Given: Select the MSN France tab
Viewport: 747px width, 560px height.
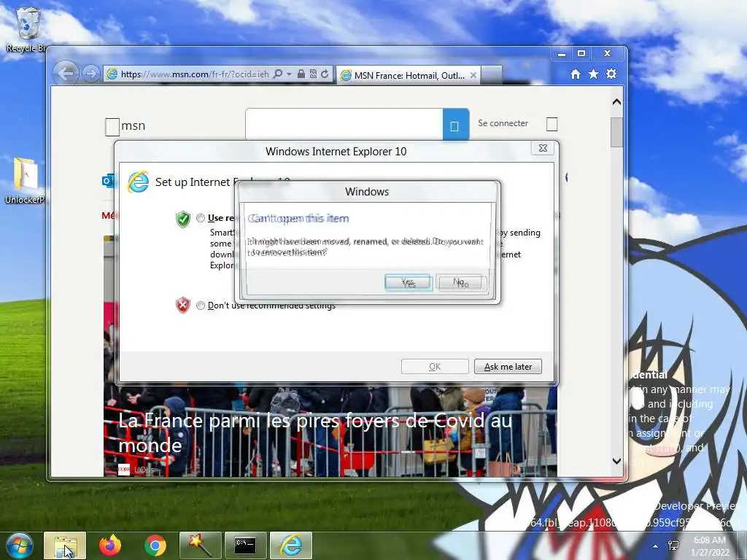Looking at the screenshot, I should point(408,75).
